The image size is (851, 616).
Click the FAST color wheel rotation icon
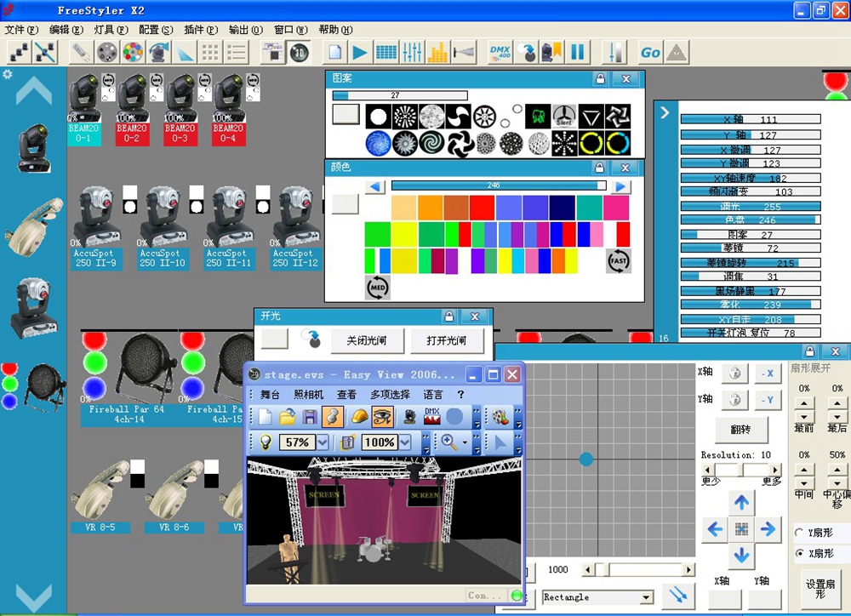point(619,260)
